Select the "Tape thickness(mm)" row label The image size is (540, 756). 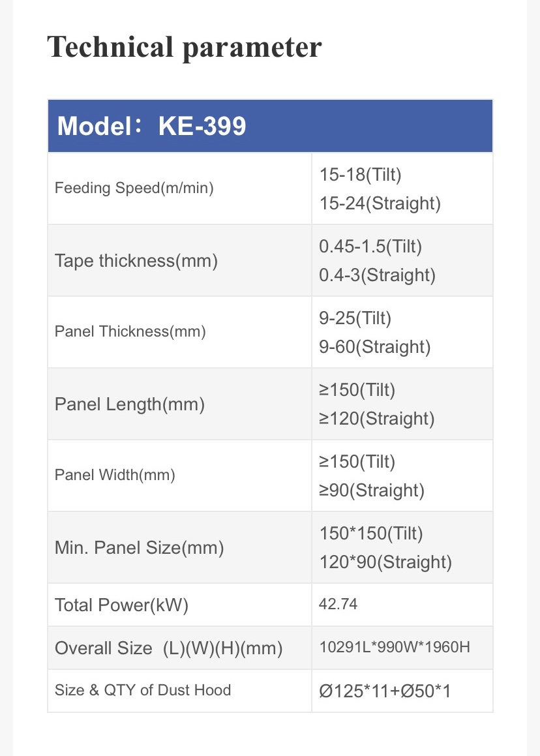136,261
